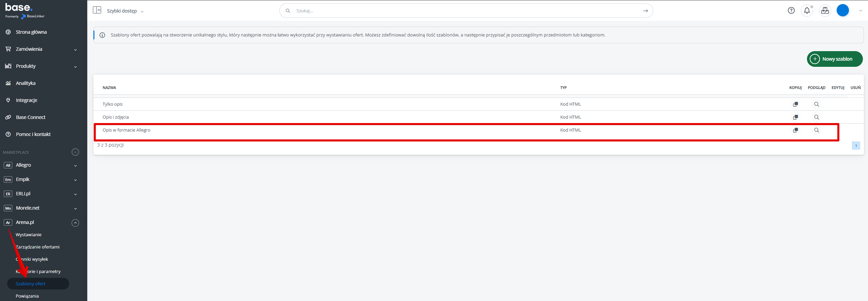Screen dimensions: 868x301
Task: Open notifications bell icon
Action: (x=807, y=11)
